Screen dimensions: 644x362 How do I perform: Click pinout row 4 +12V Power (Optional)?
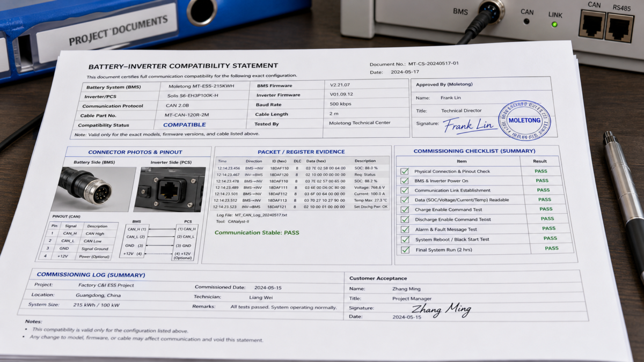[79, 256]
